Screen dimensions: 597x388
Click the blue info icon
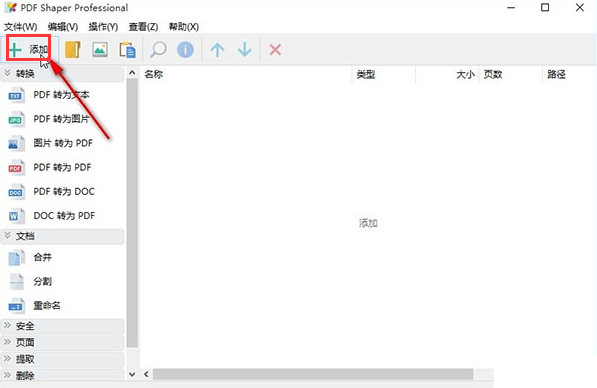click(x=185, y=49)
